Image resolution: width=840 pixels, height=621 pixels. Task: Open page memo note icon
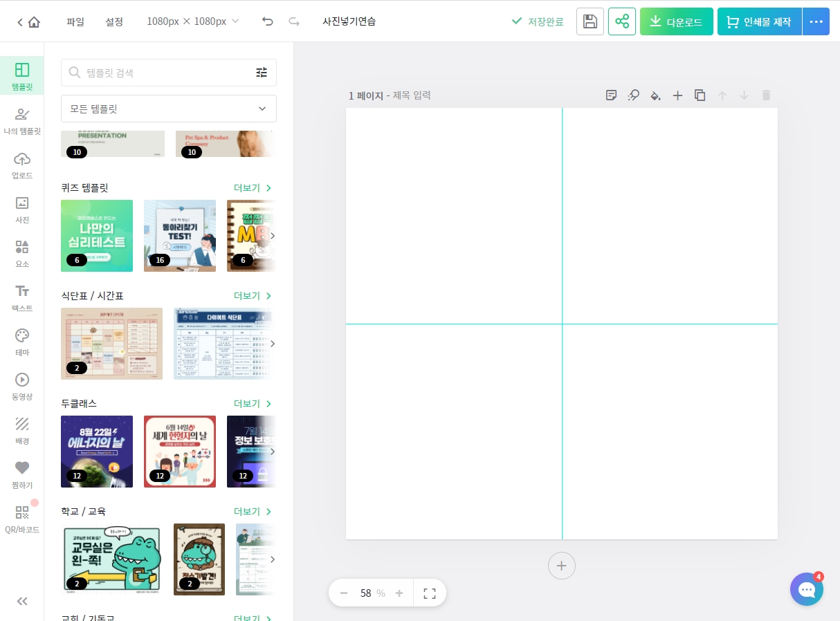[612, 95]
